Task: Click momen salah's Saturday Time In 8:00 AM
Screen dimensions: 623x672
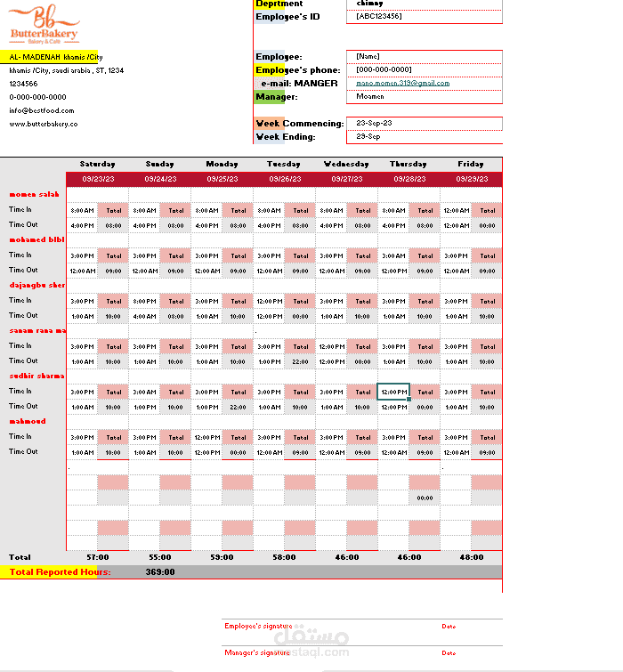Action: coord(82,210)
